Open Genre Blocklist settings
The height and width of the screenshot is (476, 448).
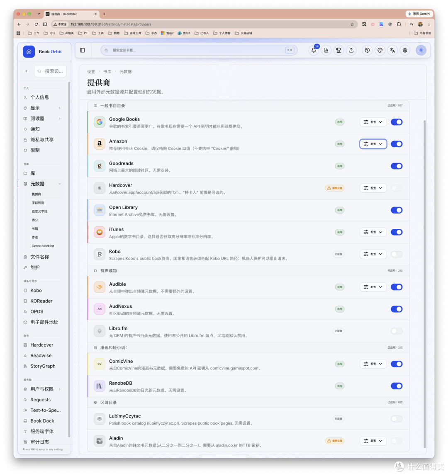click(43, 246)
